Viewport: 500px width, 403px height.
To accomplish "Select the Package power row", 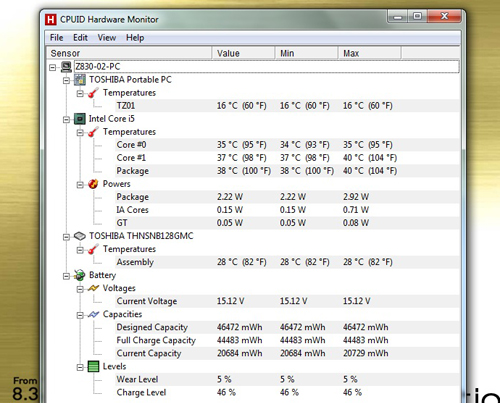I will 287,197.
